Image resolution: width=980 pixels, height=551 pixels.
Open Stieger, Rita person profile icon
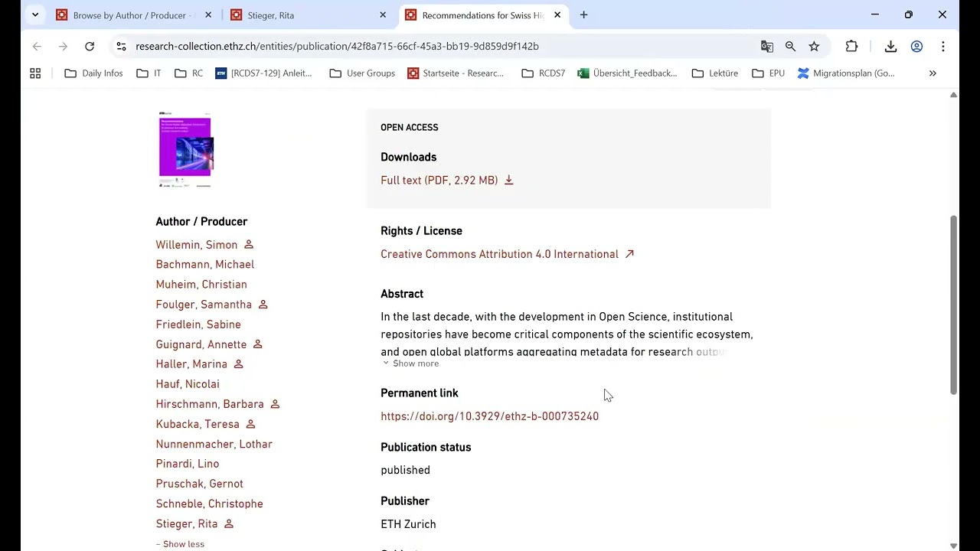228,524
